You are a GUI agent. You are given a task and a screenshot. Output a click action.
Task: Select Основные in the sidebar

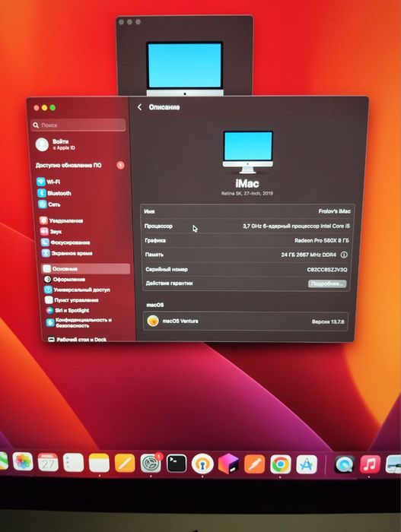pos(85,269)
